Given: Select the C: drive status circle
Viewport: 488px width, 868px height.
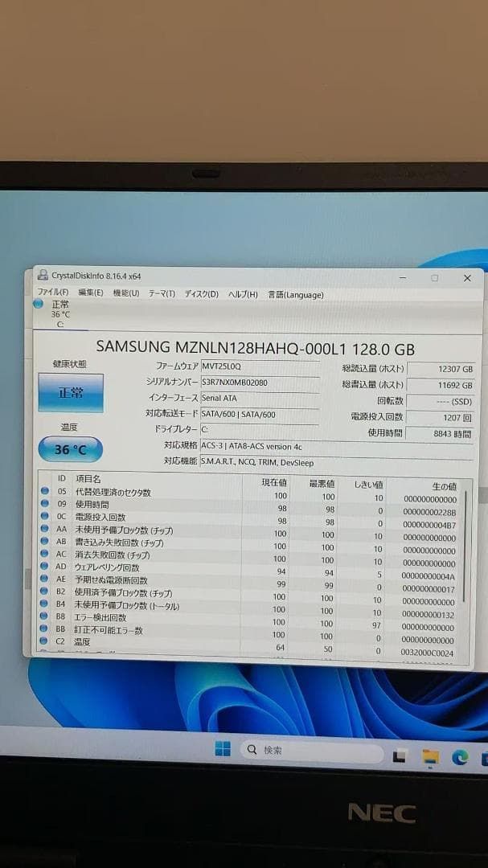Looking at the screenshot, I should pos(38,303).
